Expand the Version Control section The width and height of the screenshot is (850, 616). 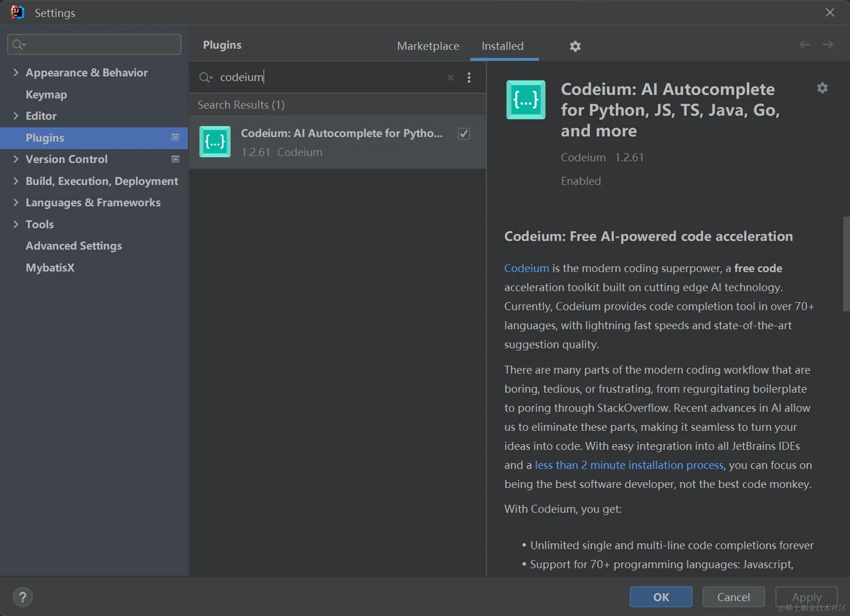[x=16, y=159]
